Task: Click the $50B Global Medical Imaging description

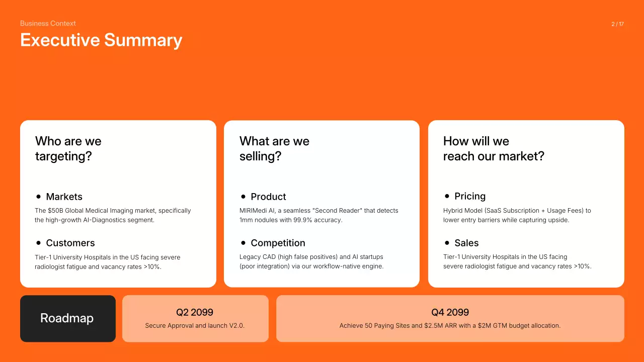Action: [x=113, y=215]
